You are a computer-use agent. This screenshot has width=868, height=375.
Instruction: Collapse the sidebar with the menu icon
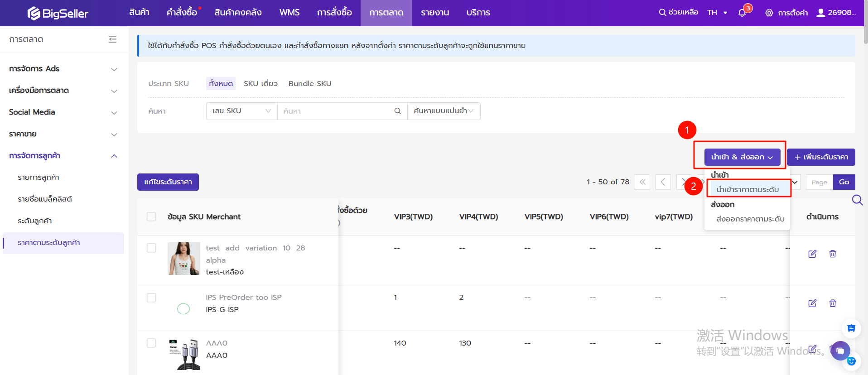point(112,39)
